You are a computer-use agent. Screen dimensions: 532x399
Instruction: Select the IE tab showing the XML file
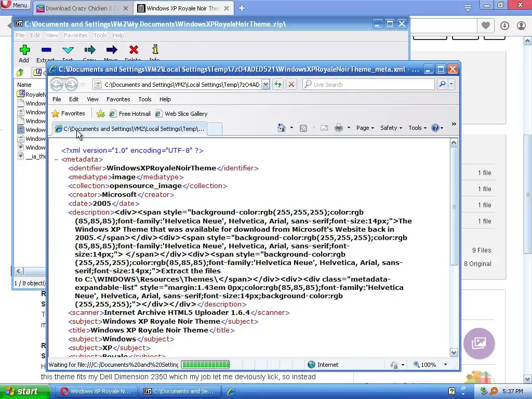tap(129, 129)
